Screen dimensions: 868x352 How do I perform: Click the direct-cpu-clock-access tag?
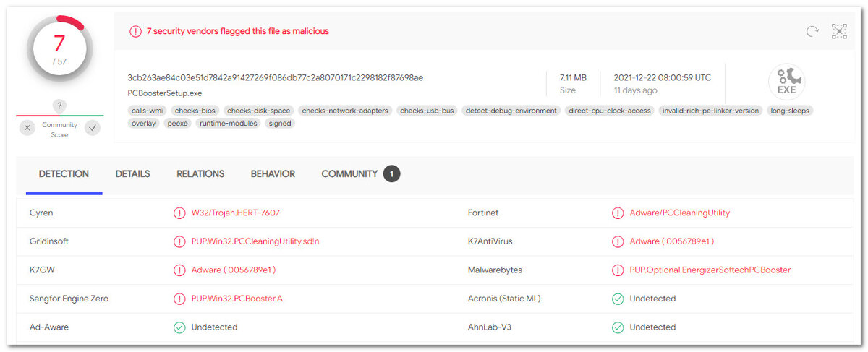[610, 111]
